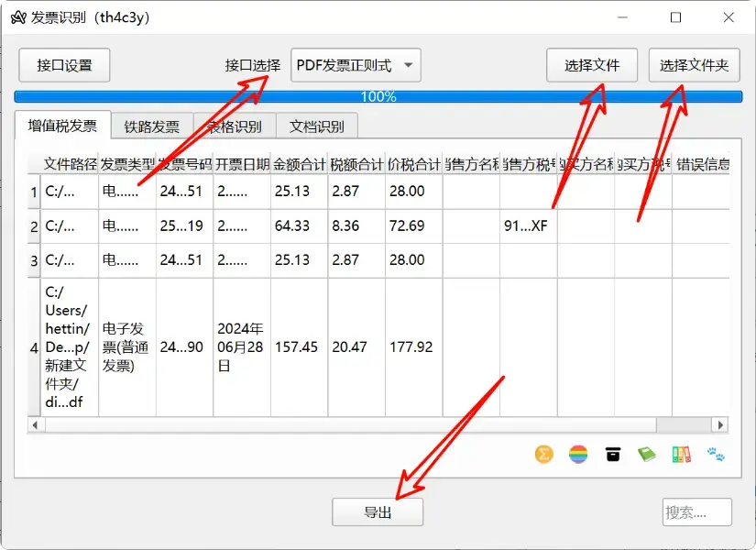
Task: Click the horizontal scrollbar below the table
Action: click(367, 424)
